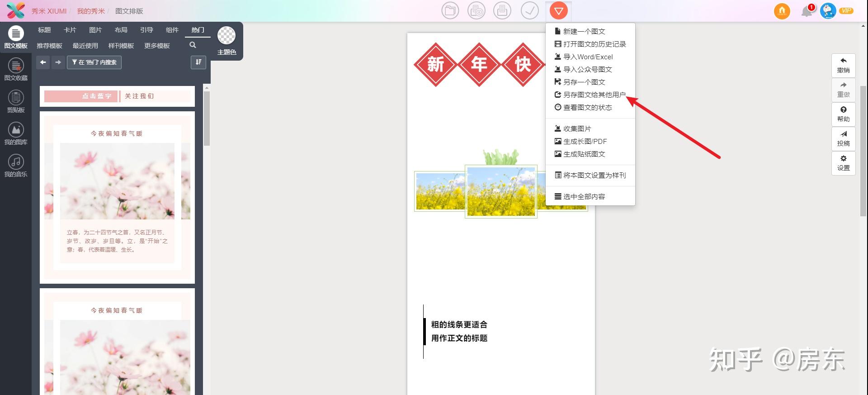Choose 生成贴纸图文 menu item
The height and width of the screenshot is (395, 868).
pos(590,154)
